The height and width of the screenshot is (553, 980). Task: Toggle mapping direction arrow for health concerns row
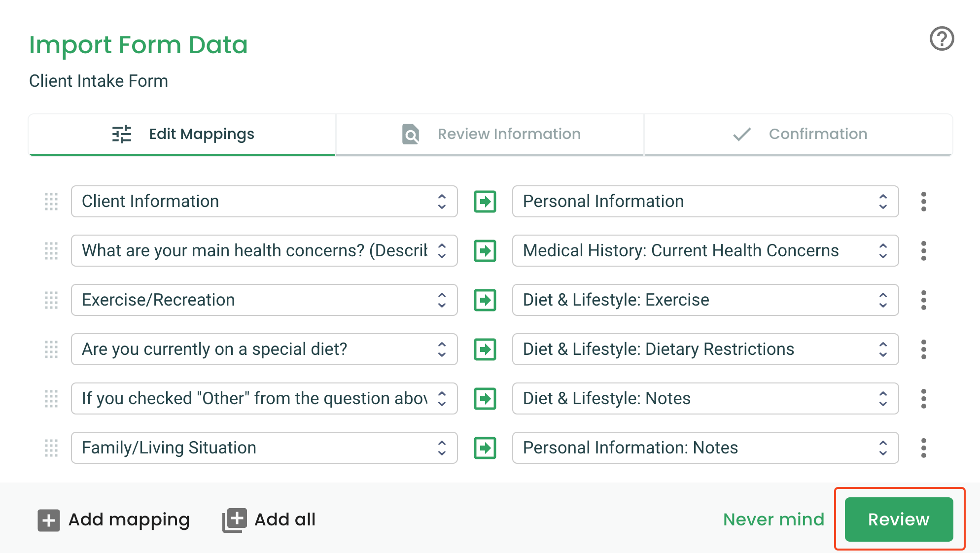pyautogui.click(x=485, y=251)
